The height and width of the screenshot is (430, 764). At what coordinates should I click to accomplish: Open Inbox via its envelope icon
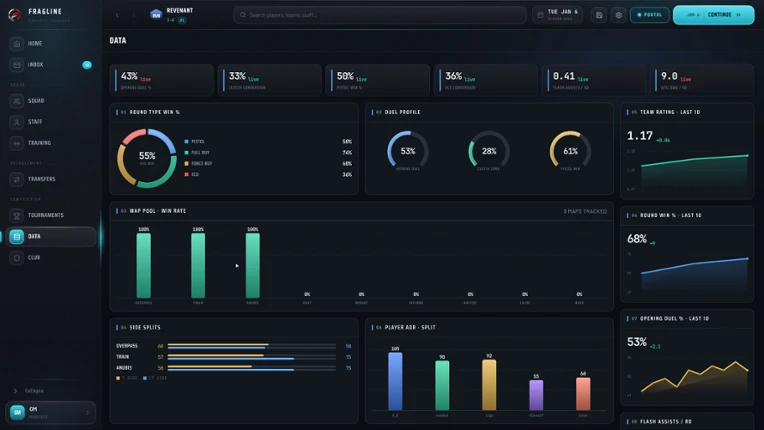(x=17, y=65)
